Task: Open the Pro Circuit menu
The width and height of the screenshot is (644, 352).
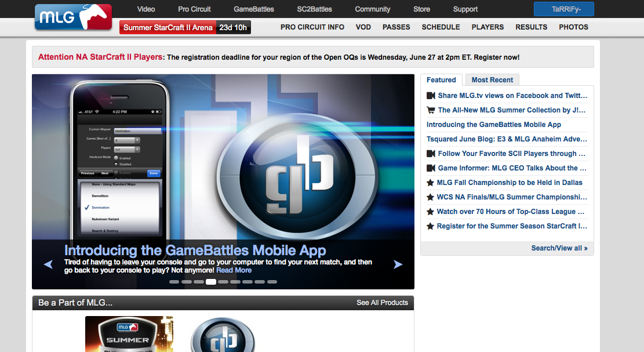Action: [194, 9]
